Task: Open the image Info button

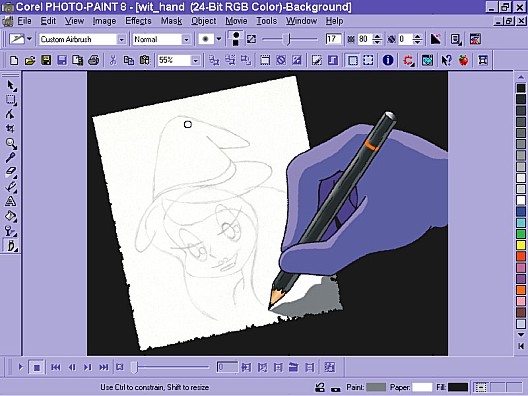Action: [388, 61]
